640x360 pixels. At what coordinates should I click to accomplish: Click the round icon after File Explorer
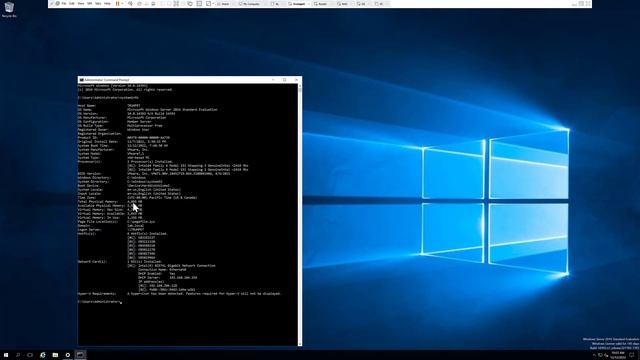[x=68, y=355]
